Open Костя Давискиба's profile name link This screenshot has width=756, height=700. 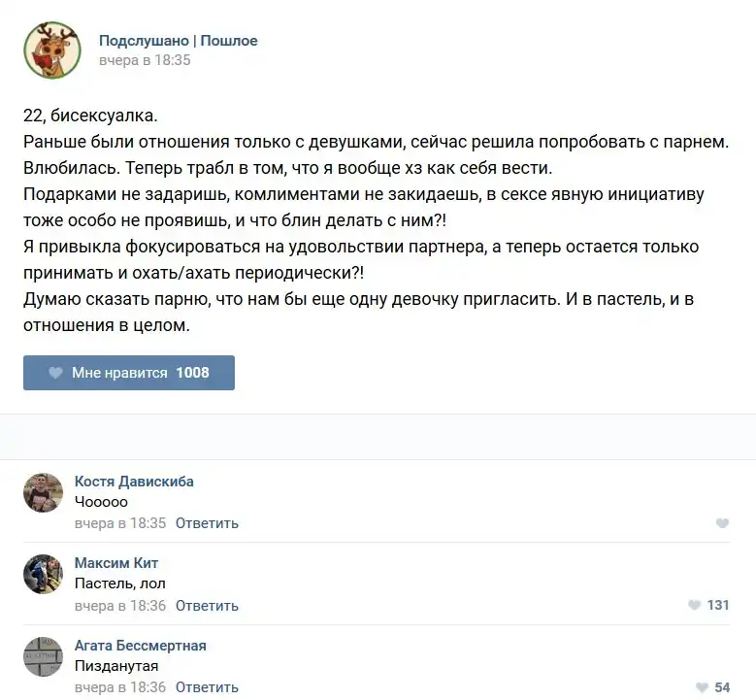(x=134, y=482)
